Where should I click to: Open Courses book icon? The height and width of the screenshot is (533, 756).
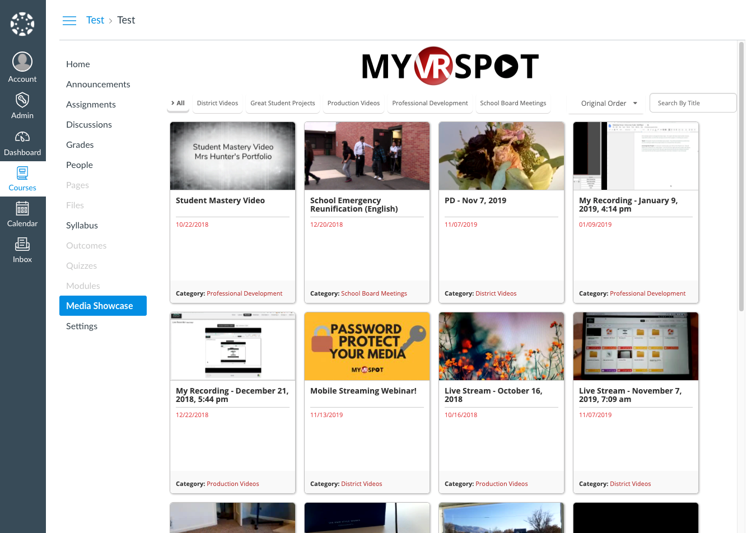point(22,173)
